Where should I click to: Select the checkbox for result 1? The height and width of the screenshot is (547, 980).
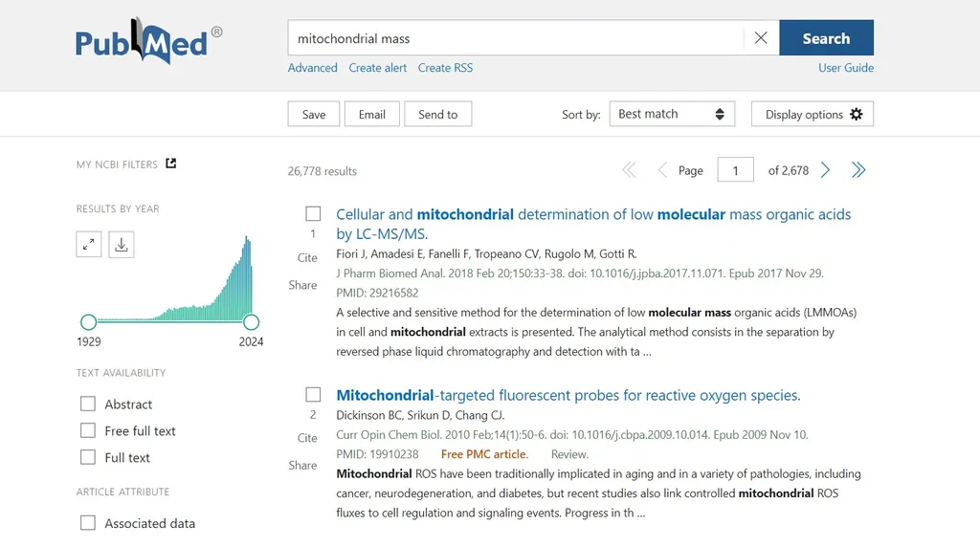313,213
